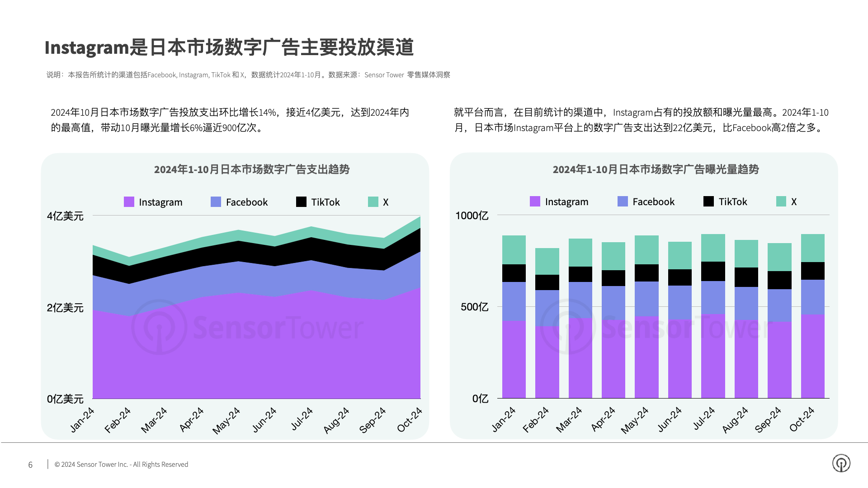Screen dimensions: 868x488
Task: Click the Oct-24 label on right chart
Action: coord(802,419)
